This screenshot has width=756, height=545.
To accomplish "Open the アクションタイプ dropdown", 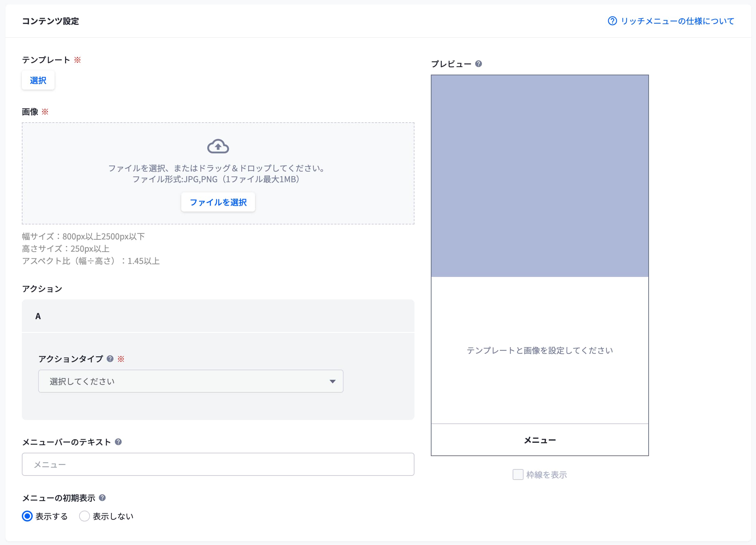I will pos(191,381).
